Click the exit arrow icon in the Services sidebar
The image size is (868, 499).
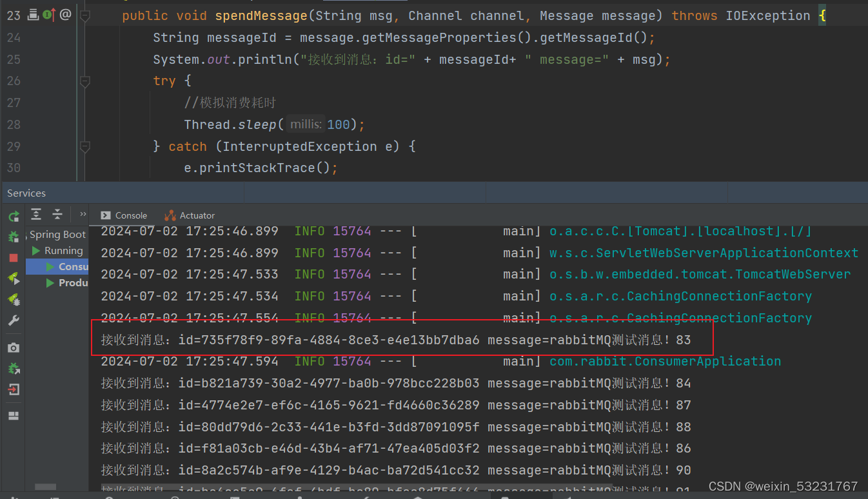pyautogui.click(x=13, y=389)
